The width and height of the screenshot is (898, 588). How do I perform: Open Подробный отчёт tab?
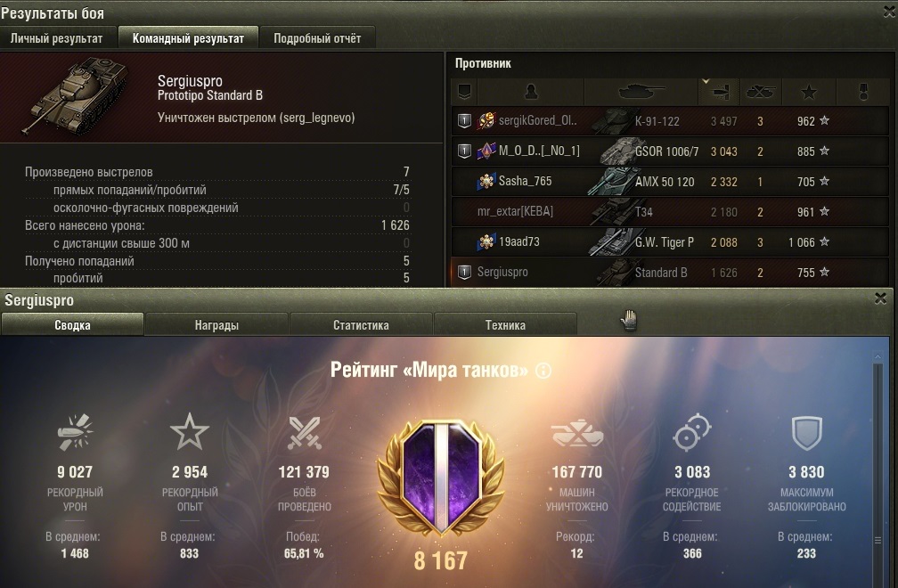pos(317,38)
